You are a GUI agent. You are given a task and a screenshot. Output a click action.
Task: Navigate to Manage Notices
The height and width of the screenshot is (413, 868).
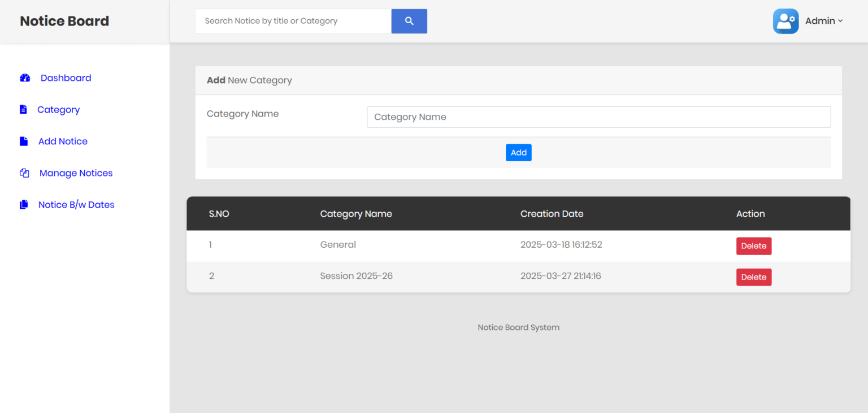tap(76, 173)
